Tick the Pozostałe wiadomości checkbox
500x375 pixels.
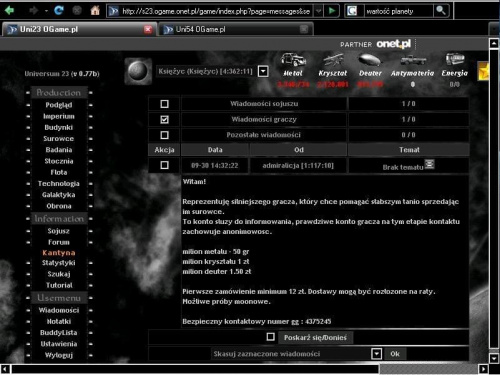click(164, 135)
